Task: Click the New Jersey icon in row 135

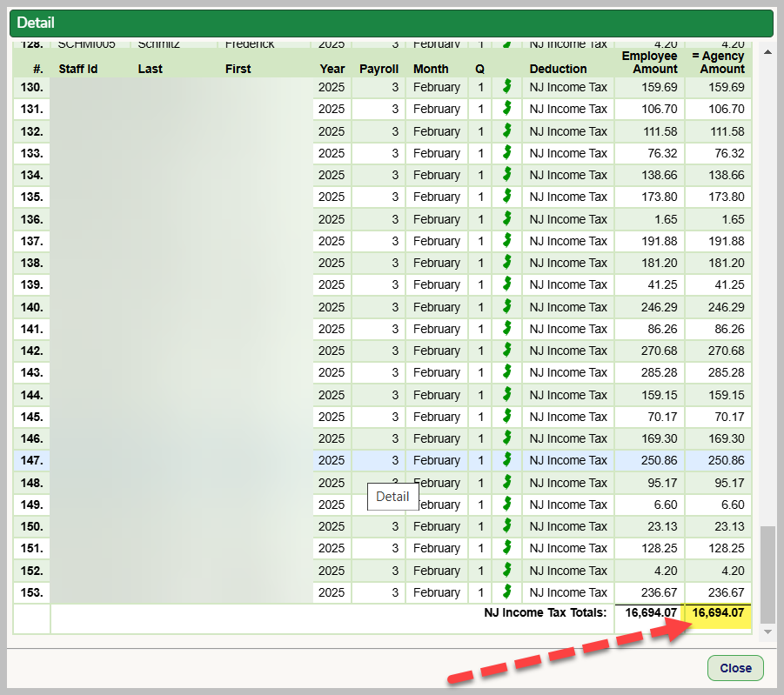Action: pyautogui.click(x=507, y=197)
